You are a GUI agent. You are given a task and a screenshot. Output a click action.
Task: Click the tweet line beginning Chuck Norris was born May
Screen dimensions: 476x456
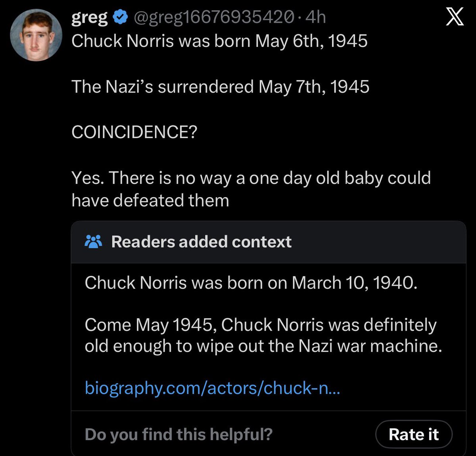[219, 41]
